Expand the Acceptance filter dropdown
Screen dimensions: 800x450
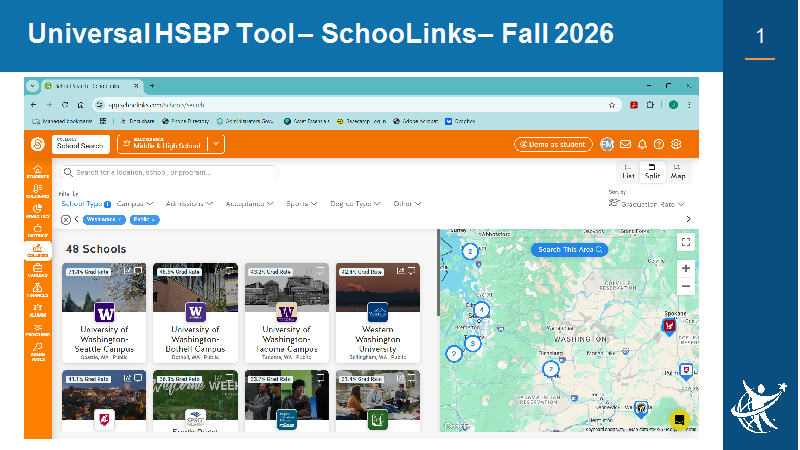pos(249,204)
